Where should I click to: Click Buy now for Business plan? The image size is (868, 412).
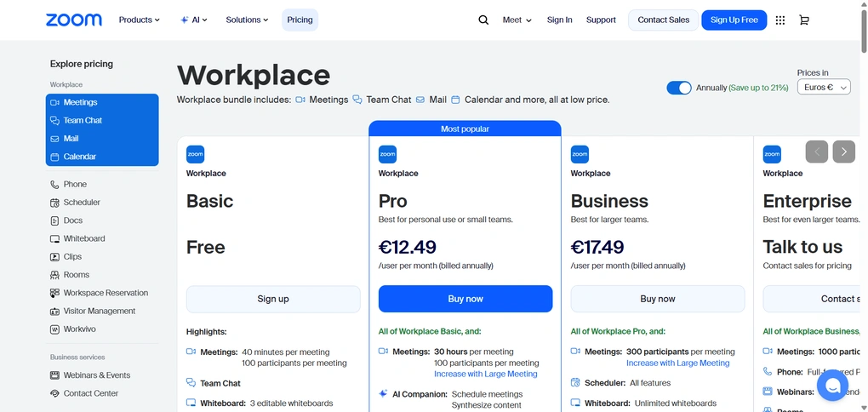coord(658,299)
